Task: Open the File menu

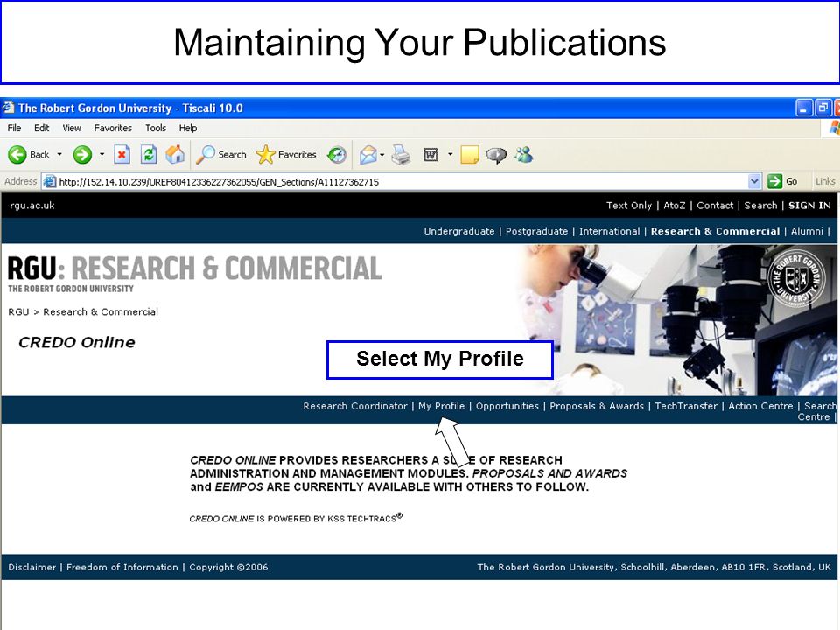Action: pyautogui.click(x=15, y=128)
